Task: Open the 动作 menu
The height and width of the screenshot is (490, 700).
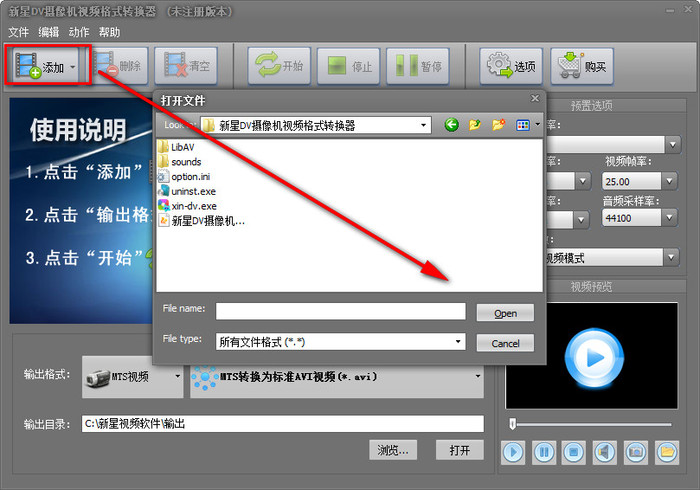Action: coord(79,32)
